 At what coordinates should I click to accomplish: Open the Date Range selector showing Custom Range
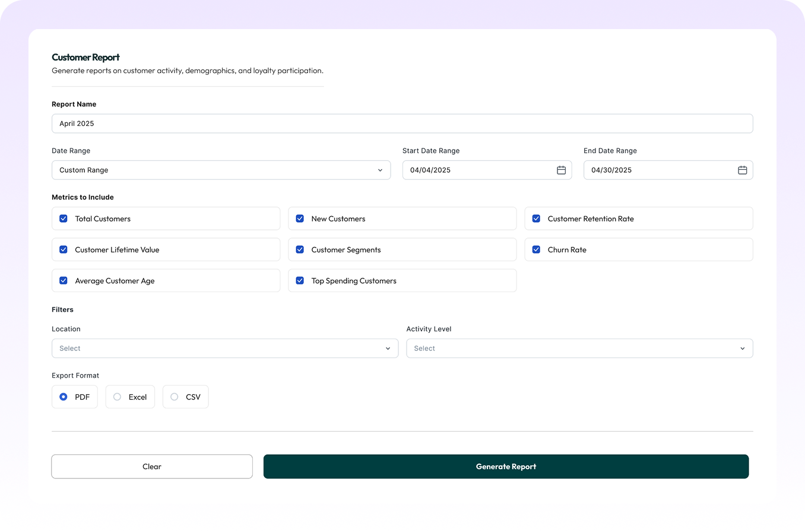[221, 170]
